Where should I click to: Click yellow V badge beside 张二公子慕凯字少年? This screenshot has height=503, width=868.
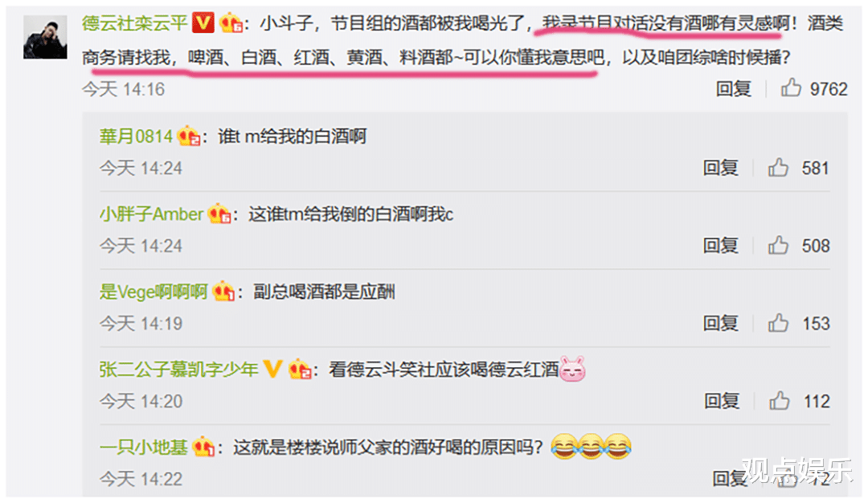pos(272,369)
